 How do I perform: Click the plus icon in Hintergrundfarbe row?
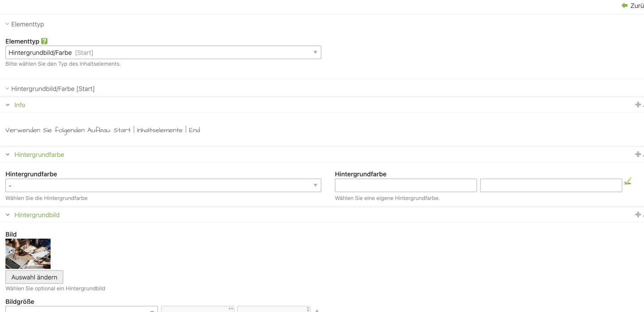pos(638,154)
